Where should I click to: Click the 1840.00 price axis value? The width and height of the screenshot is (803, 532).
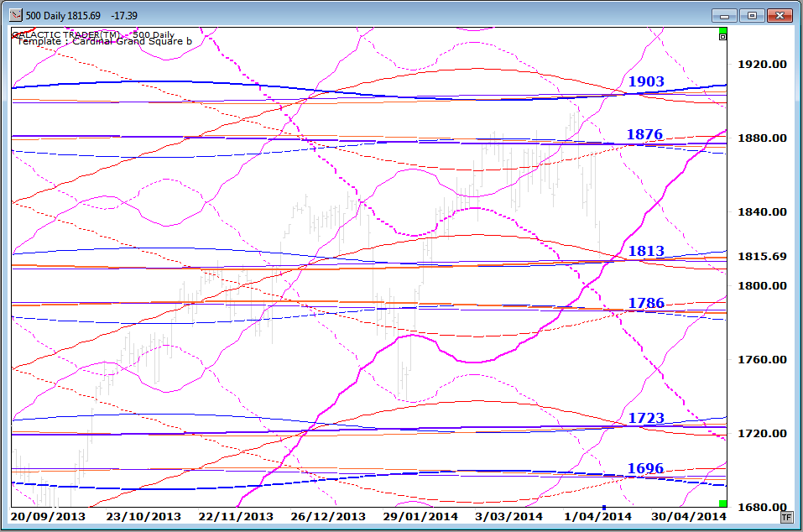coord(762,211)
